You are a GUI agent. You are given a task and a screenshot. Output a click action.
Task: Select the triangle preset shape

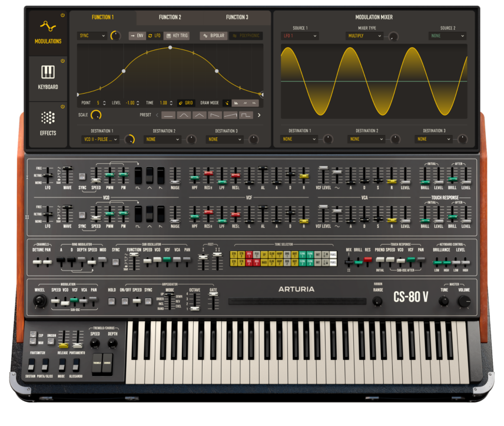point(199,115)
